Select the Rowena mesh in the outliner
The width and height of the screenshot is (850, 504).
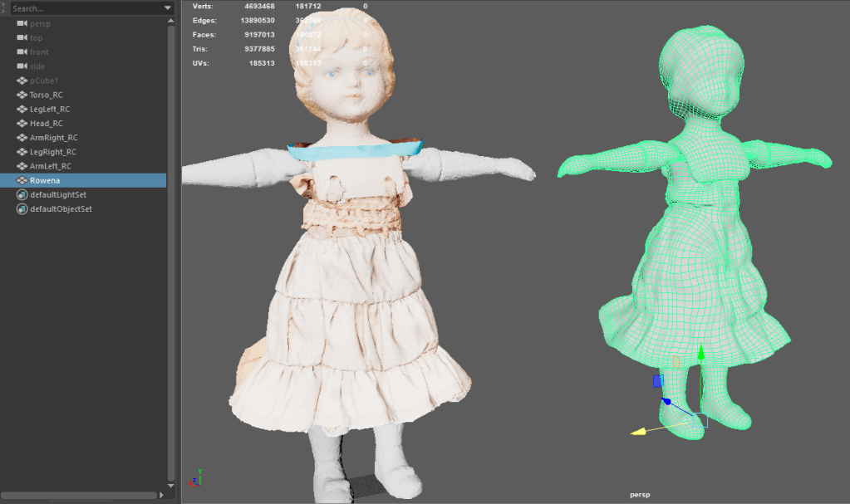47,180
